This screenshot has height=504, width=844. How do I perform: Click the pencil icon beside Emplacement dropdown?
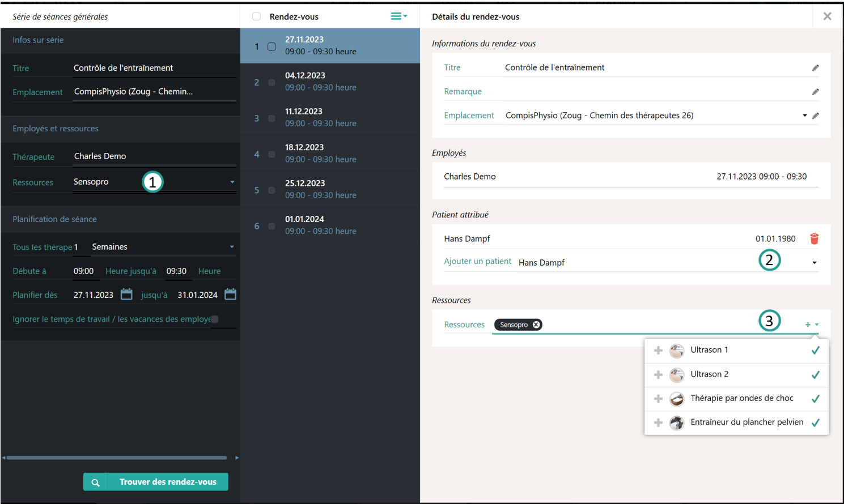815,116
